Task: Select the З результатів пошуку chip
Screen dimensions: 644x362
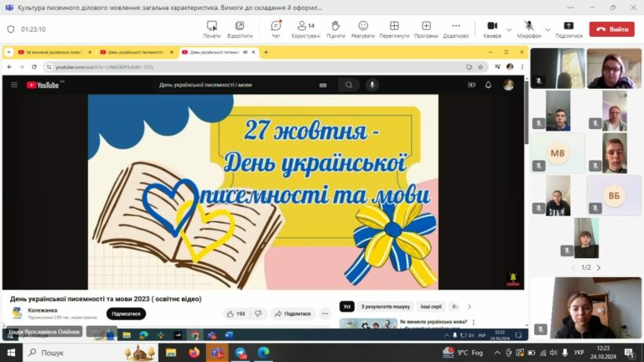Action: 385,306
